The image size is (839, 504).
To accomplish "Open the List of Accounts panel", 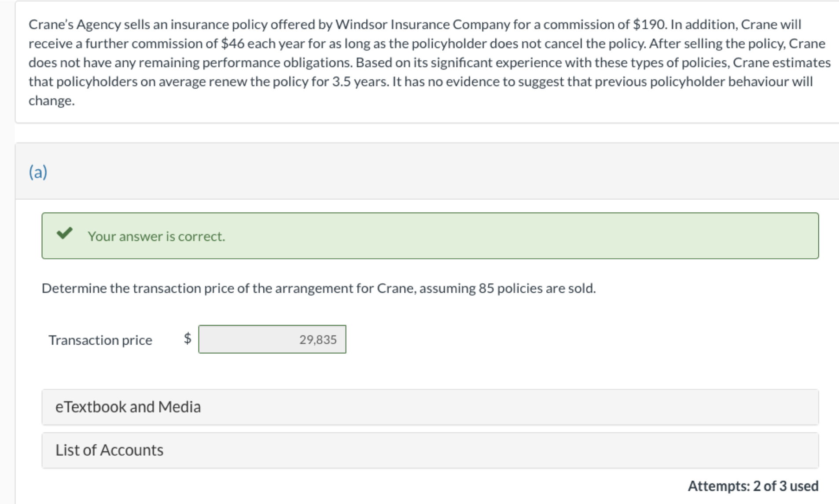I will pyautogui.click(x=109, y=450).
